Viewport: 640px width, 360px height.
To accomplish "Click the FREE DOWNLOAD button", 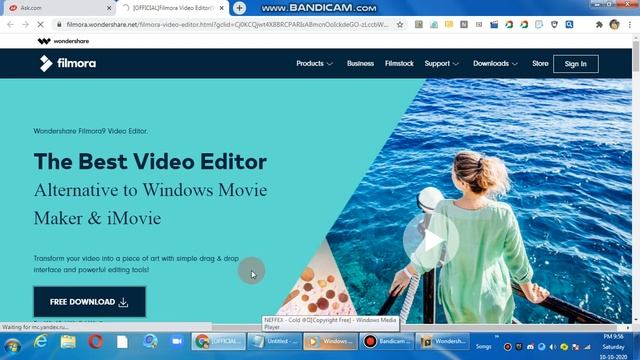I will click(89, 302).
